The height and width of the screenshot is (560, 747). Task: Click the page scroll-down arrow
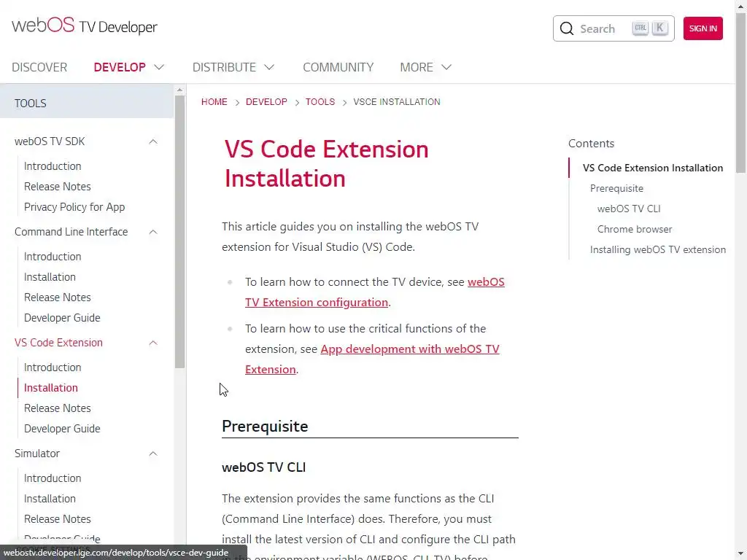click(x=741, y=555)
